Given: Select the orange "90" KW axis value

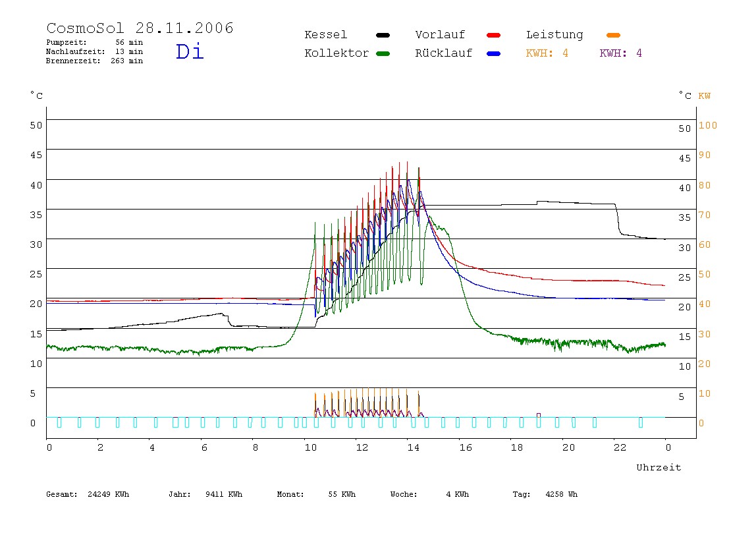Looking at the screenshot, I should click(x=705, y=155).
